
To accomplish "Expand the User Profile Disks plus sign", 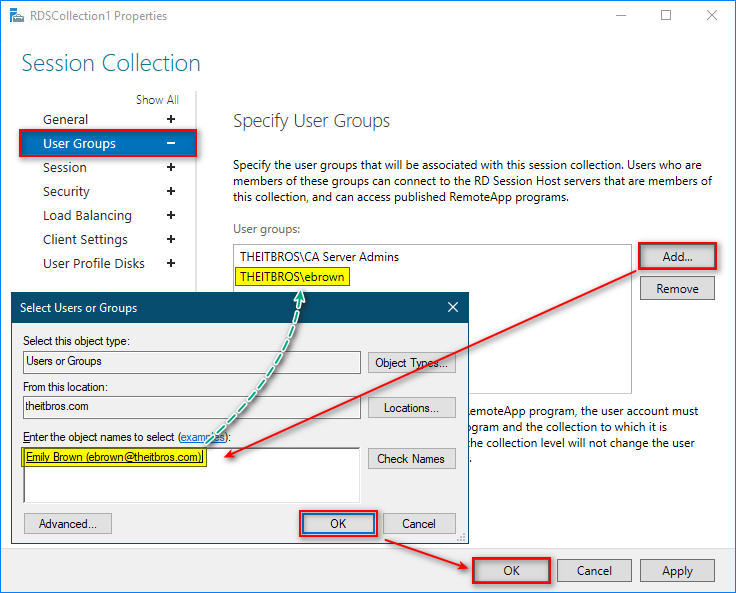I will pyautogui.click(x=171, y=263).
